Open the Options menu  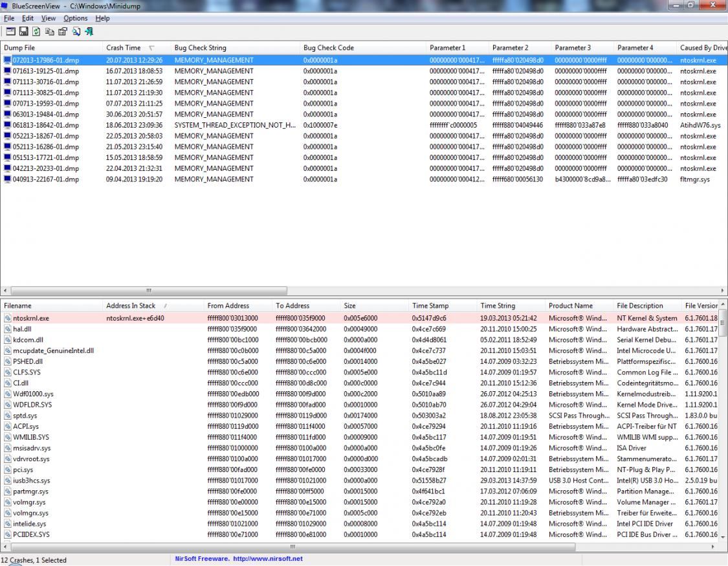(x=75, y=18)
